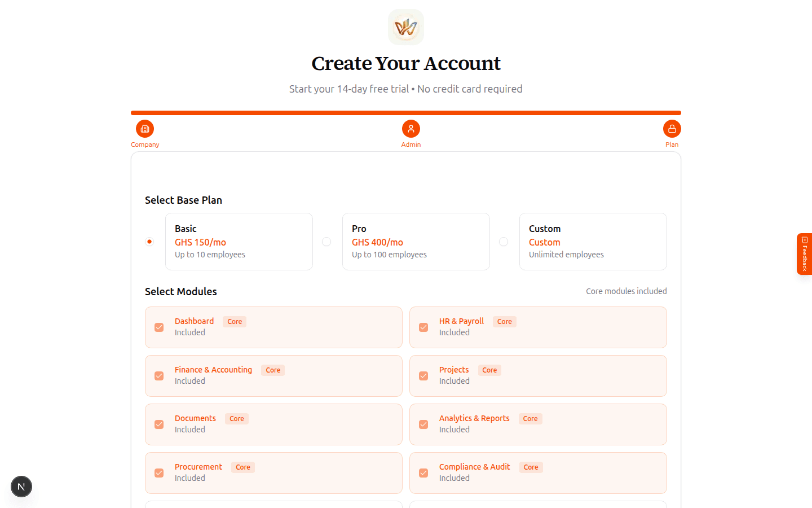Click the 'Create Your Account' title

click(406, 63)
